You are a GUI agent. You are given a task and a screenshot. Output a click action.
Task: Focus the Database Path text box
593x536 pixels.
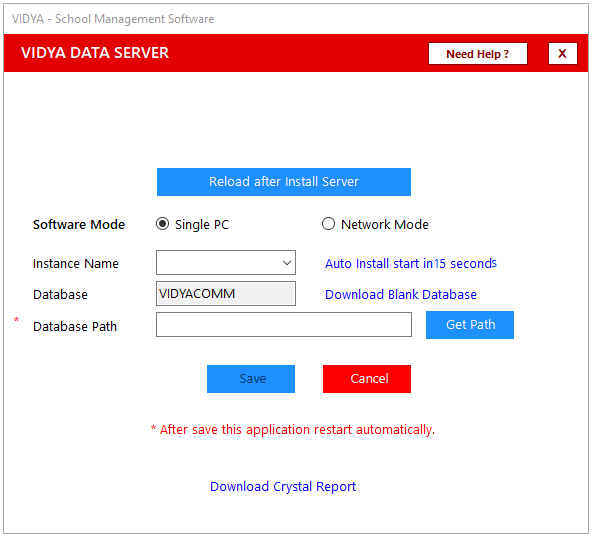[284, 325]
